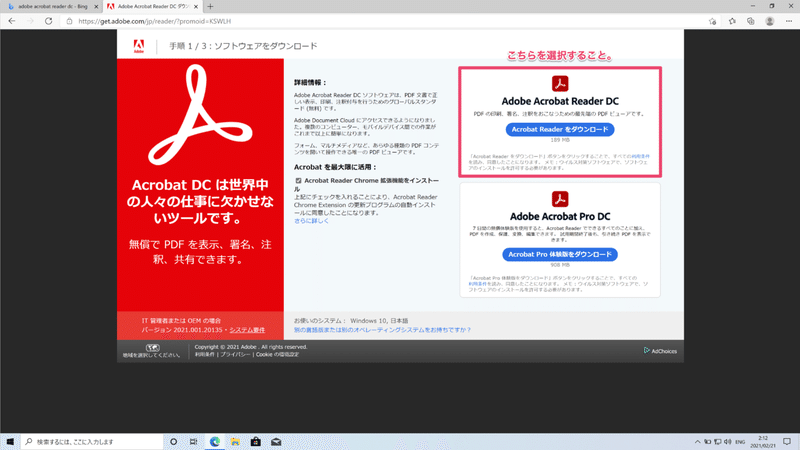Viewport: 800px width, 450px height.
Task: Click 利用条件 link in Acrobat Pro card
Action: 478,284
